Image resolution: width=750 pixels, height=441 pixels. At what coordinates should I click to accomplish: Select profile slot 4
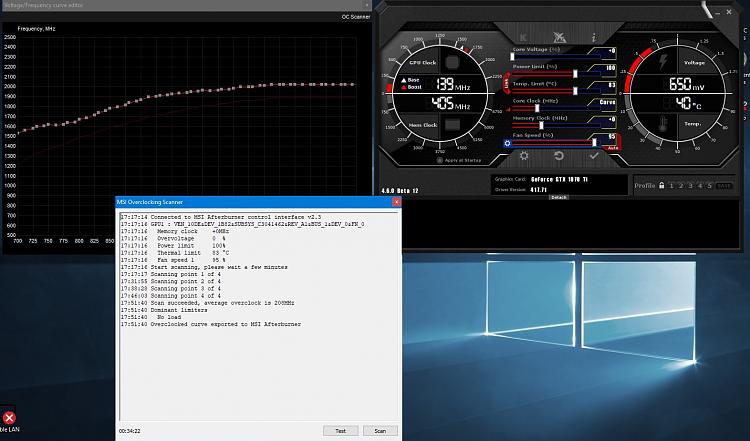click(700, 186)
